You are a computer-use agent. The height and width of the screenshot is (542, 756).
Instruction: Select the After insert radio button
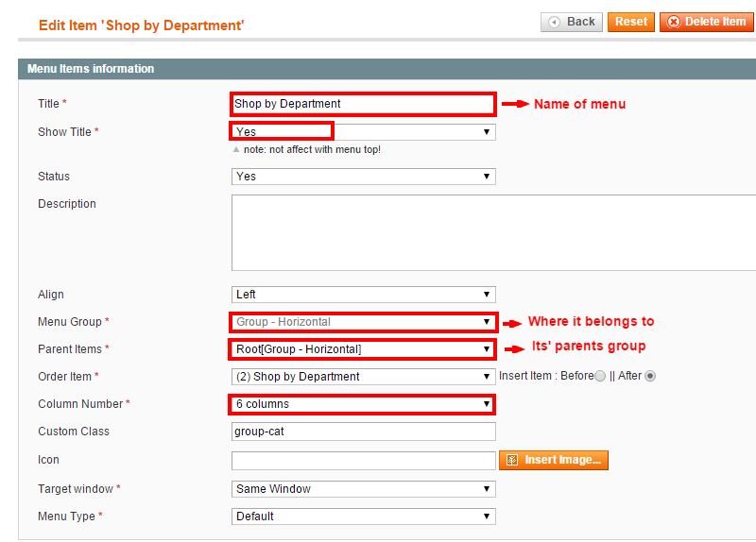(x=650, y=376)
